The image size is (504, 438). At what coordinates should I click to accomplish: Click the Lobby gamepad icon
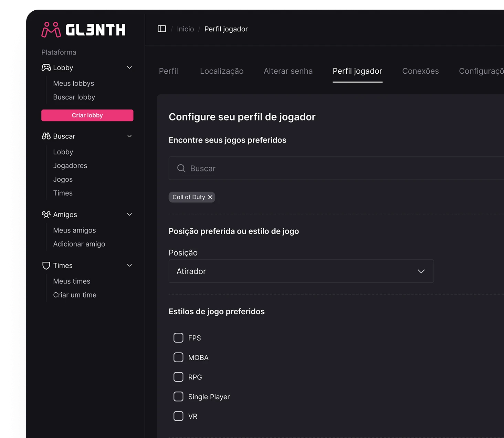point(46,67)
